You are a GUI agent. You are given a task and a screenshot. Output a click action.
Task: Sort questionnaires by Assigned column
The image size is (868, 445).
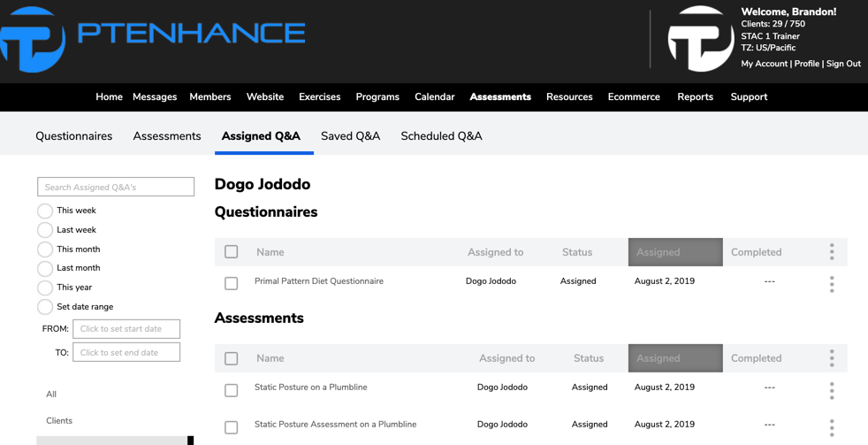coord(675,252)
